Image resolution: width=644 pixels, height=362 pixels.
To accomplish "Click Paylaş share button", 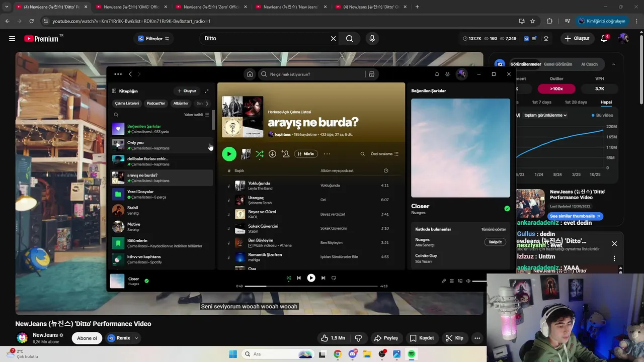I will tap(386, 338).
